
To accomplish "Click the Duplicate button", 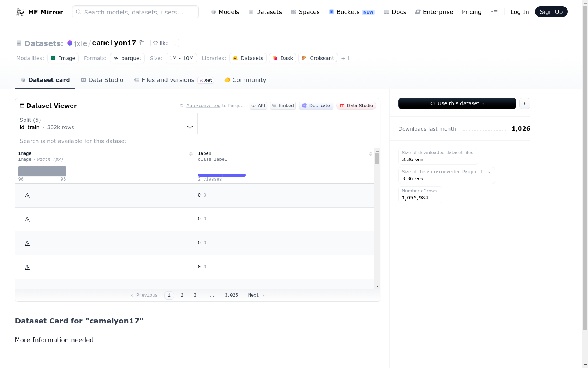I will 316,106.
